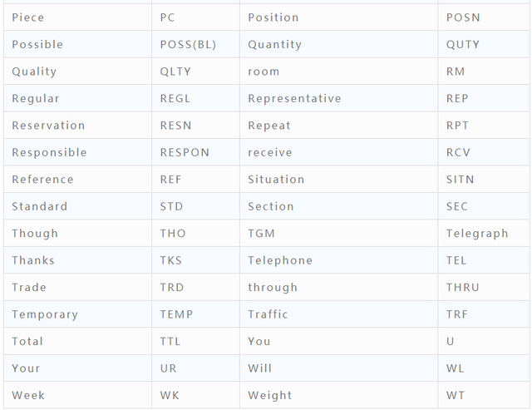Viewport: 532px width, 410px height.
Task: Click the "Representative" entry
Action: pyautogui.click(x=294, y=99)
